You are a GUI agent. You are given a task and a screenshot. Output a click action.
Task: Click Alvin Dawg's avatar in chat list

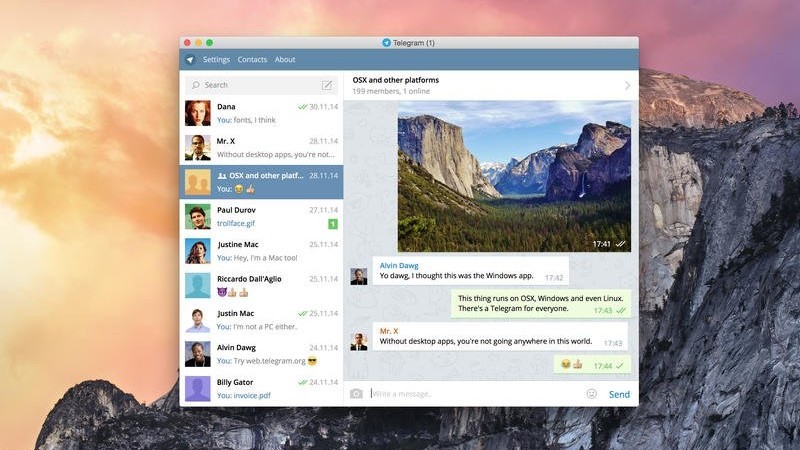click(x=197, y=354)
